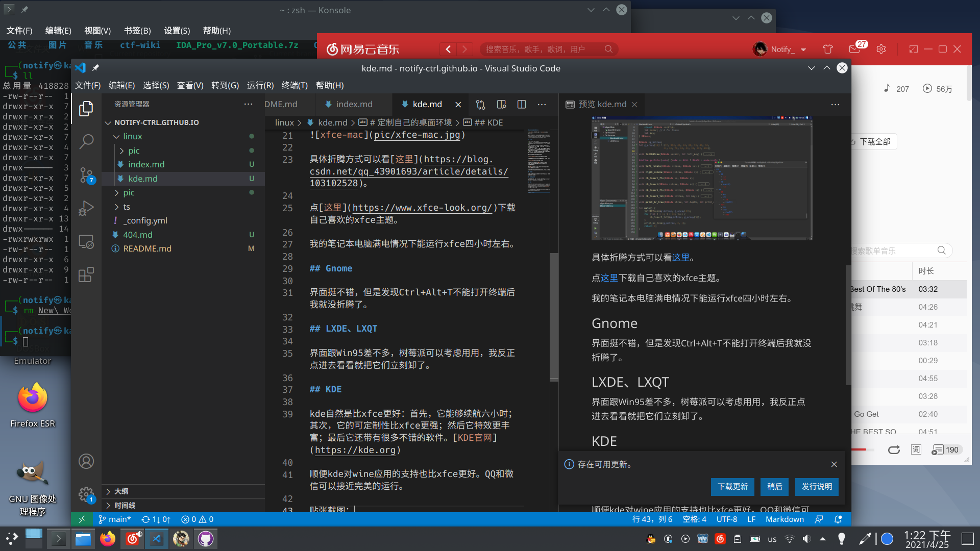Open 文件(F) menu in VS Code
Viewport: 980px width, 551px height.
coord(88,85)
